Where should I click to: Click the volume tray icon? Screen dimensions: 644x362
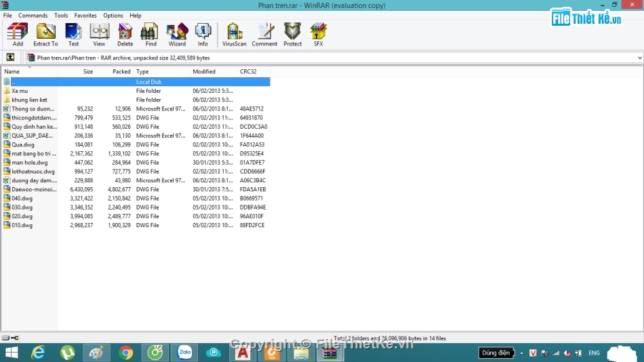[x=567, y=353]
